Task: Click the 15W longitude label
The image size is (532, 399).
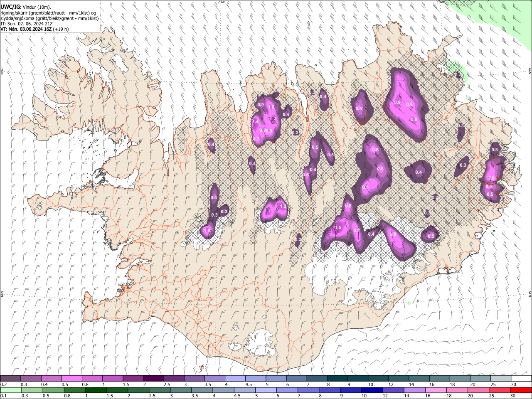Action: pos(441,2)
